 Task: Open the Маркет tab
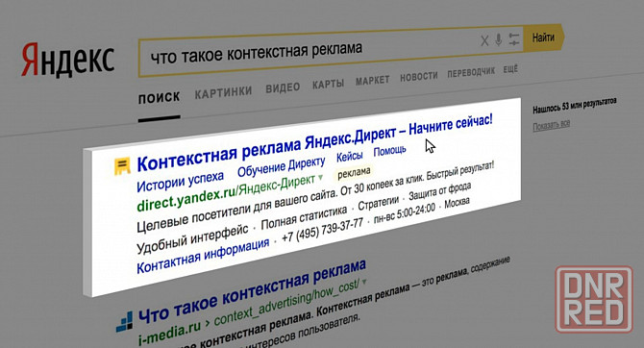tap(372, 80)
